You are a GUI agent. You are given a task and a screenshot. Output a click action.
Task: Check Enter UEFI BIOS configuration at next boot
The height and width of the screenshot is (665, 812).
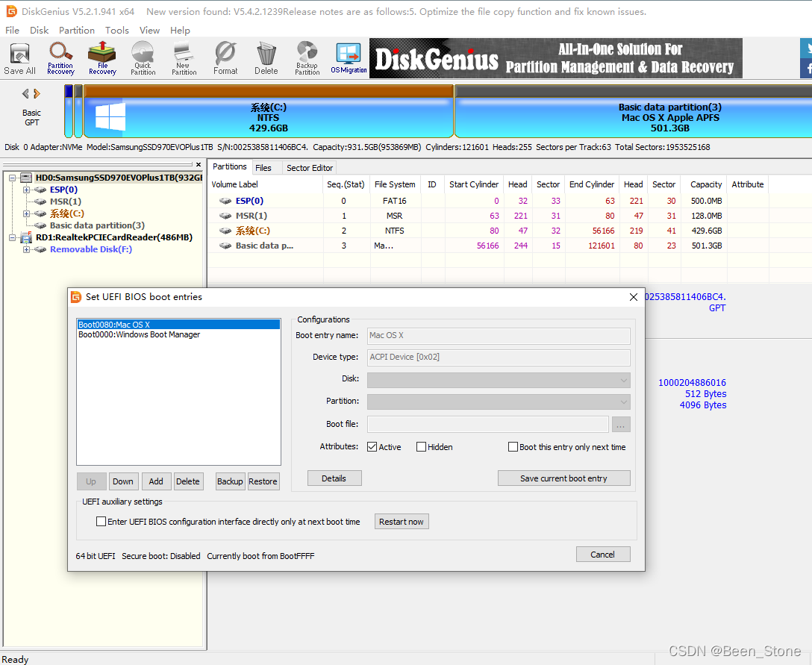101,522
